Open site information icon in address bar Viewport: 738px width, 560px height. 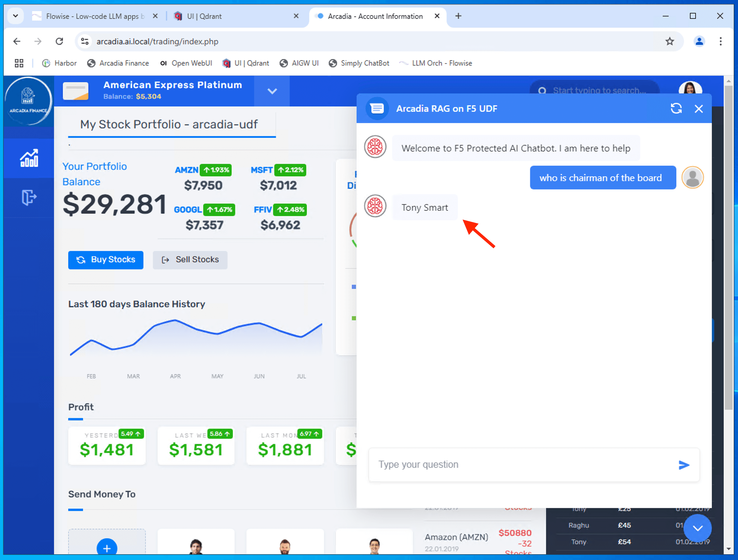point(85,41)
